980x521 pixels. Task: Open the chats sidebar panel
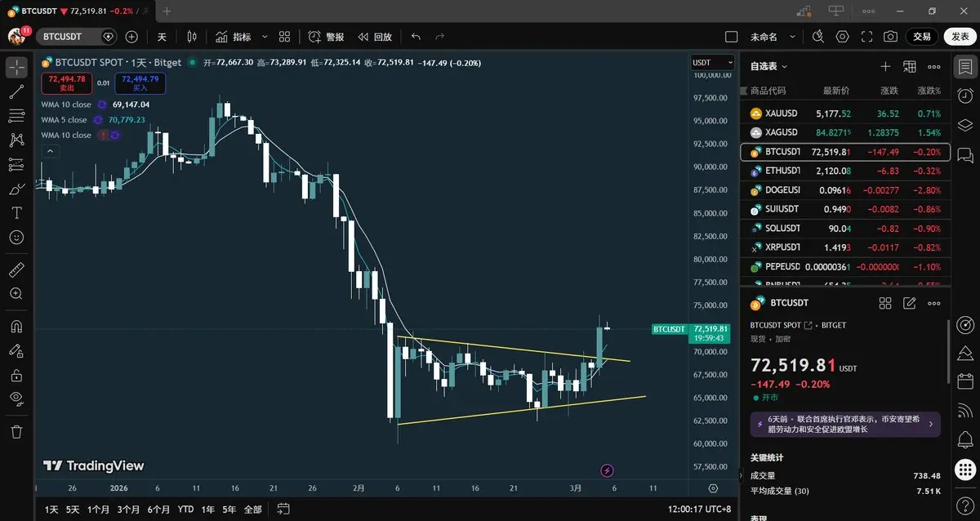pyautogui.click(x=964, y=154)
